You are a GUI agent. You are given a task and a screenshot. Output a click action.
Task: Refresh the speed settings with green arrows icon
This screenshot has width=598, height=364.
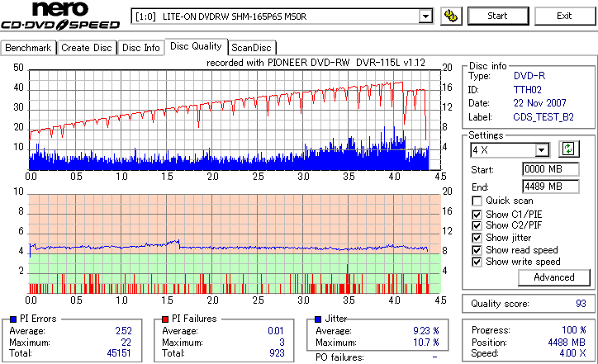tap(568, 149)
